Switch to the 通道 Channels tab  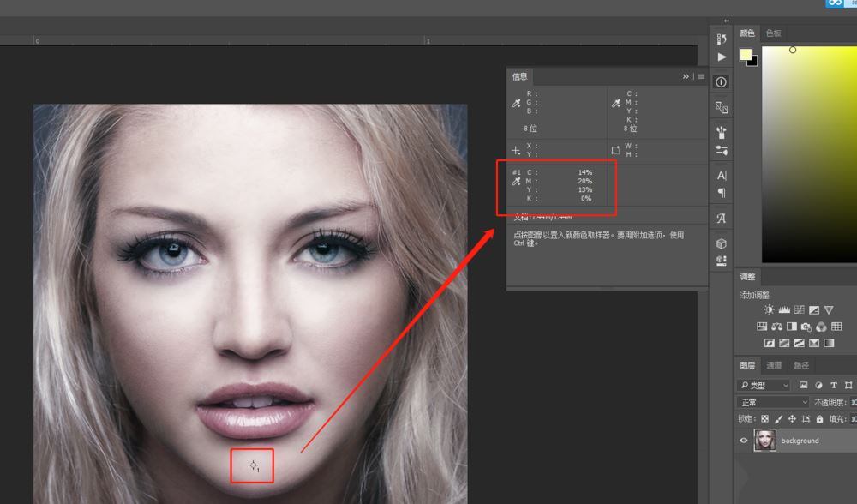[x=774, y=365]
